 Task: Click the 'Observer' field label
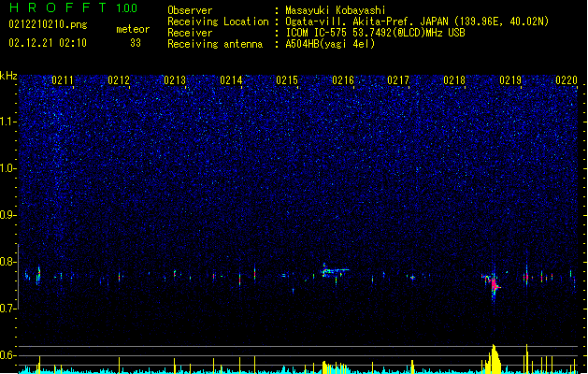coord(190,10)
